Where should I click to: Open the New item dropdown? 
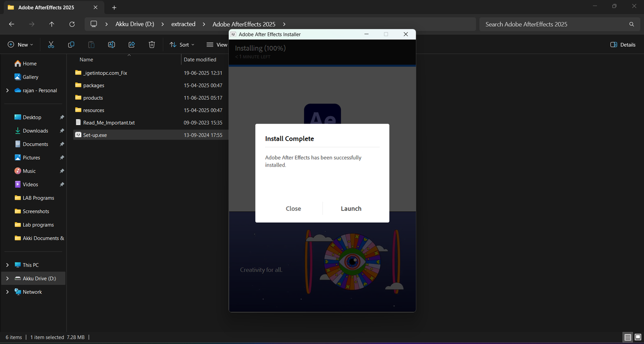21,45
